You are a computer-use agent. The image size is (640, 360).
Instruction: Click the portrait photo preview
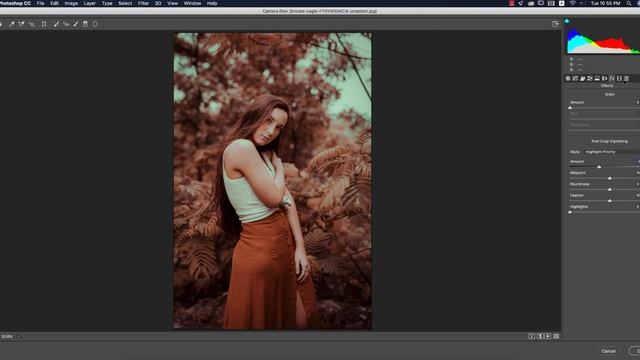tap(273, 181)
